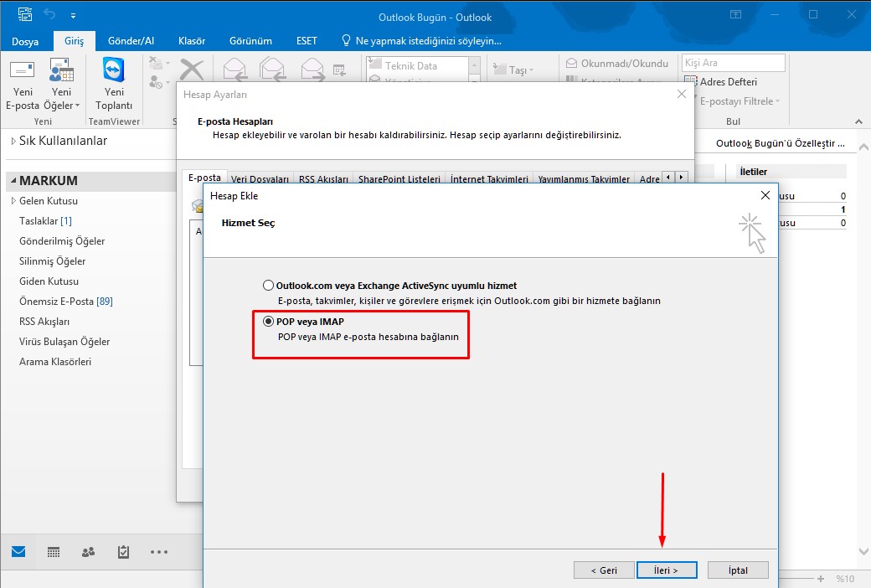Open the Klasör ribbon tab

192,41
